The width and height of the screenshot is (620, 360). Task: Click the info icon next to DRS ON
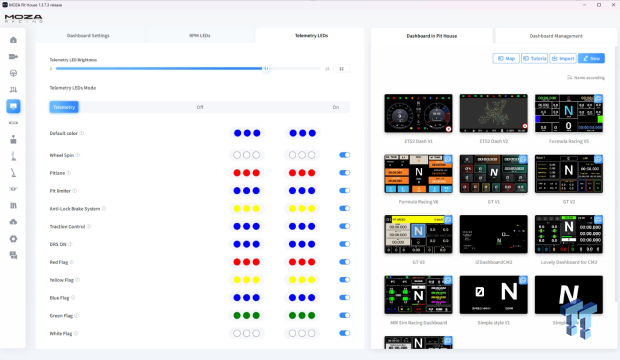point(70,244)
